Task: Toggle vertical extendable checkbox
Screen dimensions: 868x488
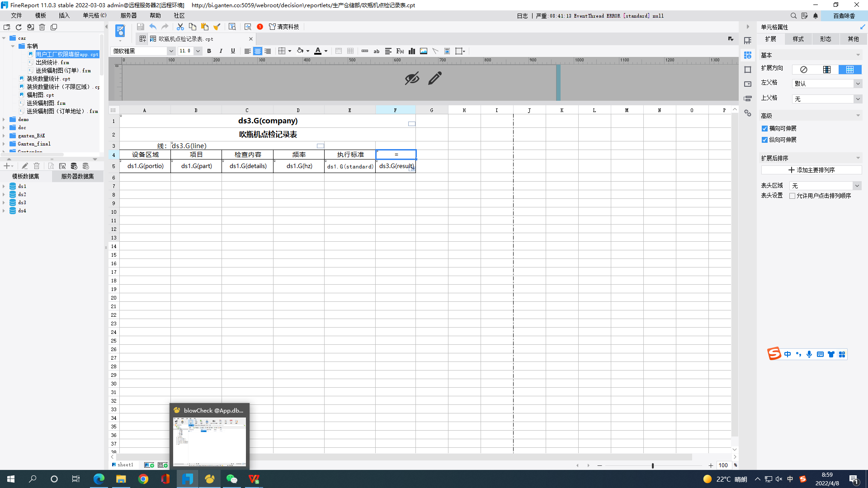Action: (x=764, y=140)
